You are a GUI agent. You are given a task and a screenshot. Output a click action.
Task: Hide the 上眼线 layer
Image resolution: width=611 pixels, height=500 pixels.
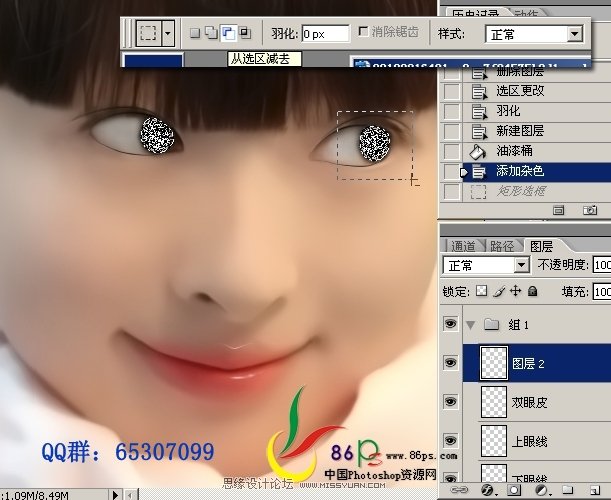tap(450, 440)
